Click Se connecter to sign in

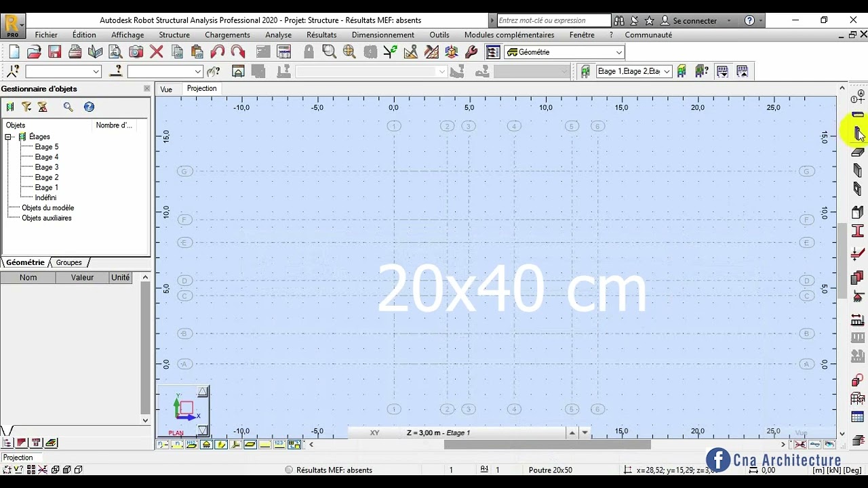tap(694, 20)
